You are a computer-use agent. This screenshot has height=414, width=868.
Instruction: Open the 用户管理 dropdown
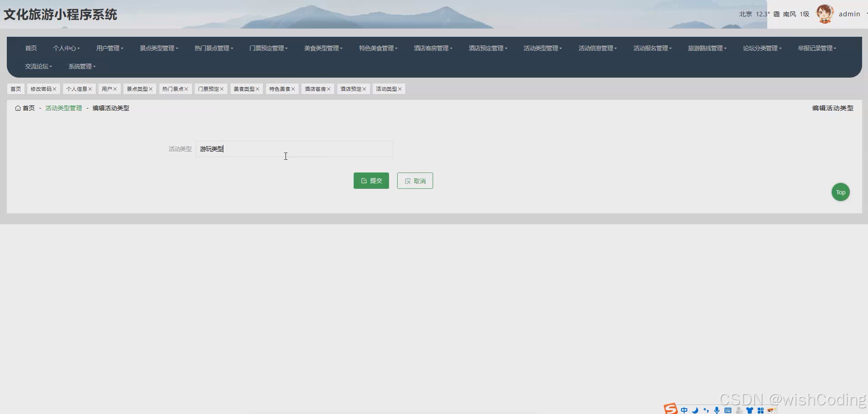tap(109, 48)
